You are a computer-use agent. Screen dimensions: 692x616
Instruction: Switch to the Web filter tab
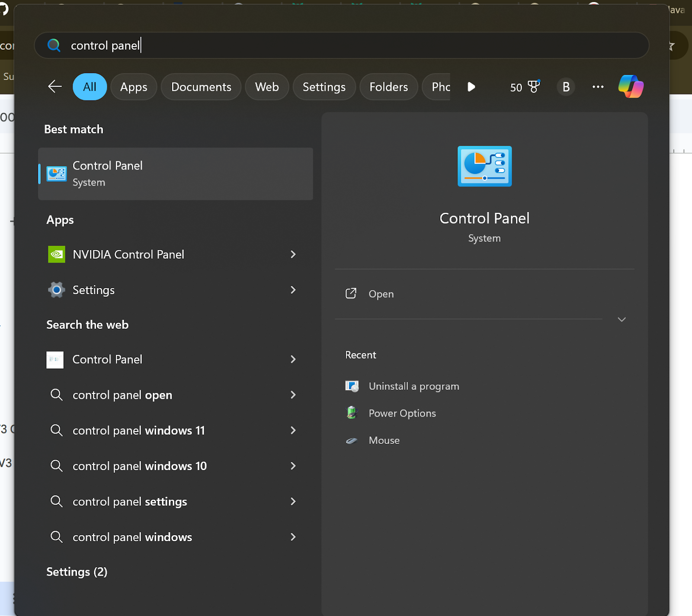point(267,87)
